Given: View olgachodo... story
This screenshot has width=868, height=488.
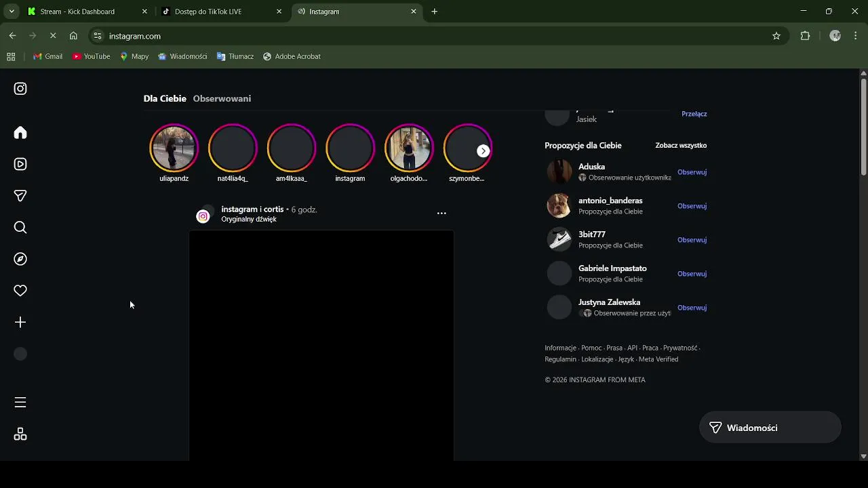Looking at the screenshot, I should 409,148.
